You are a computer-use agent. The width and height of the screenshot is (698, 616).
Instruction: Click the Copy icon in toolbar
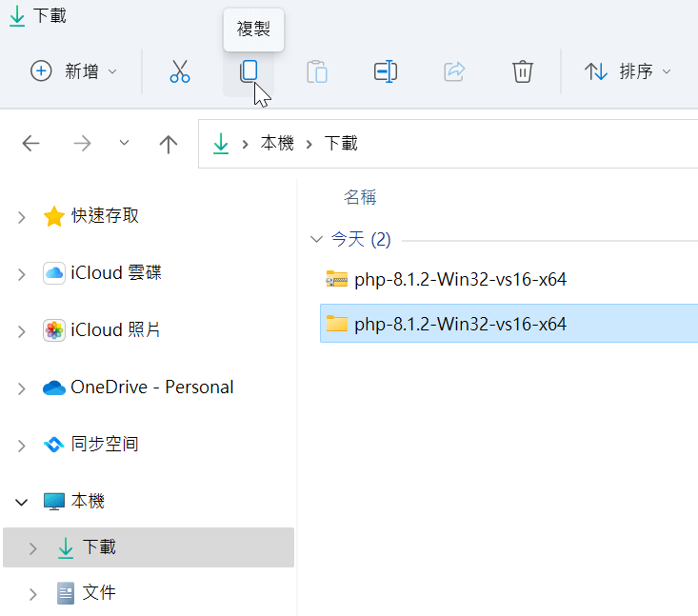pos(249,71)
